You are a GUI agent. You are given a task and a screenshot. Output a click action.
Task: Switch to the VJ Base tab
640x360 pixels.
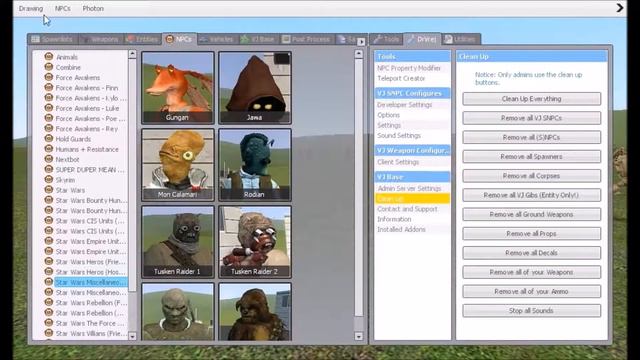coord(257,39)
